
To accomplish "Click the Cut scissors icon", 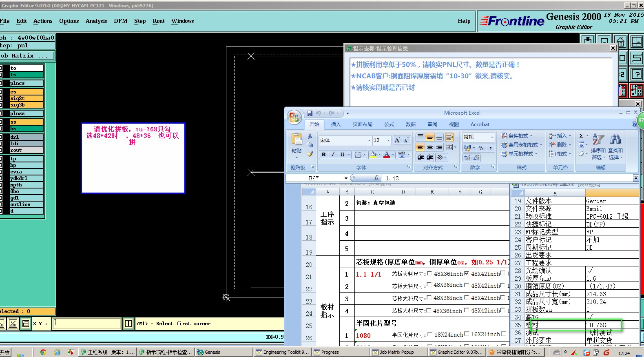I will pos(310,136).
